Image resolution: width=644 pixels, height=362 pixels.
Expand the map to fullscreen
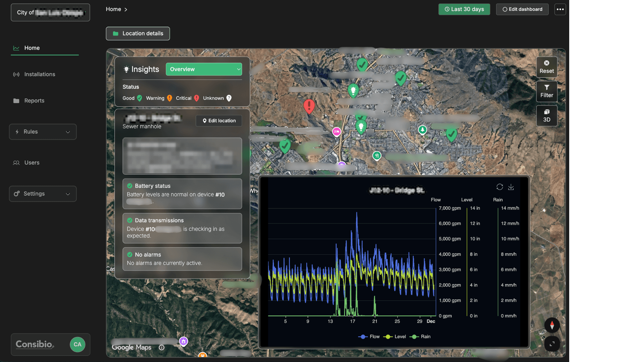552,344
